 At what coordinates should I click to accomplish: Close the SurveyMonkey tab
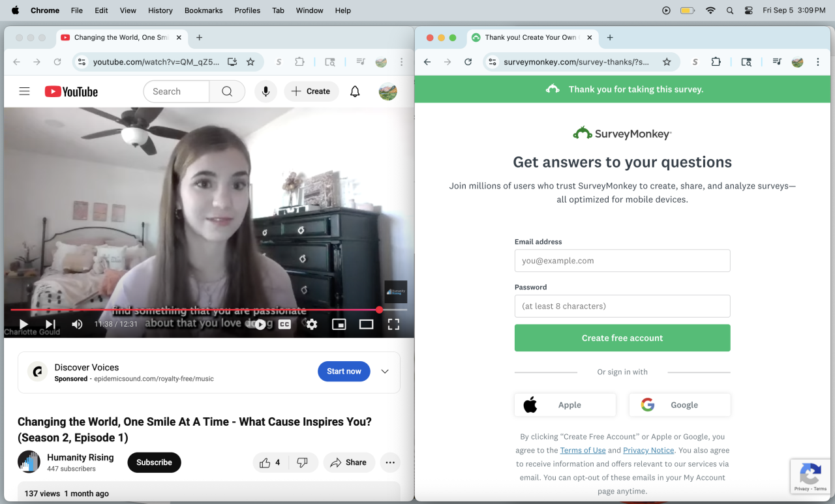[x=590, y=38]
